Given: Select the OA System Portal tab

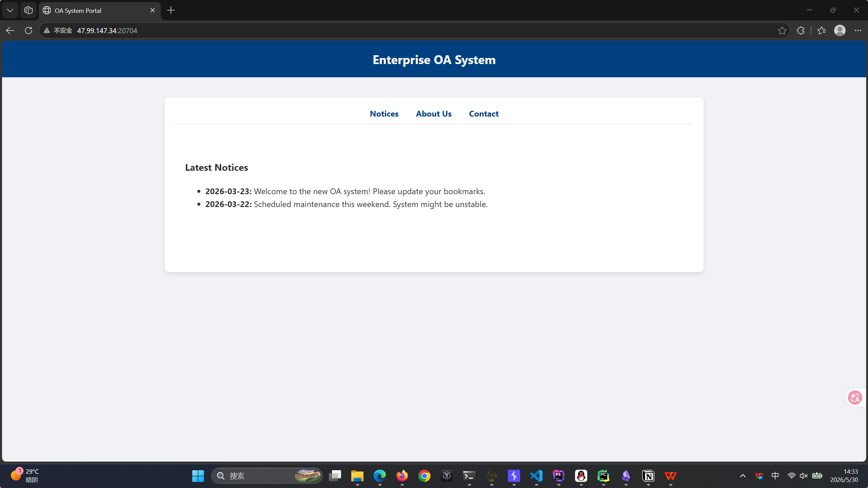Looking at the screenshot, I should point(100,11).
